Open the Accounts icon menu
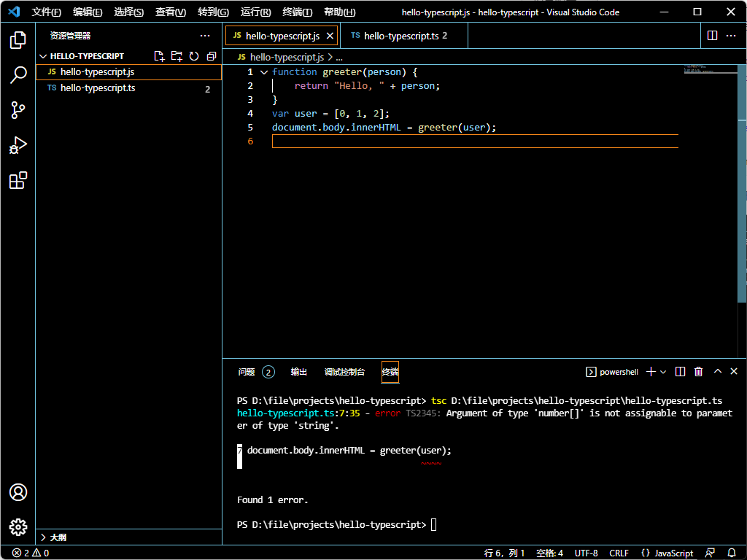Screen dimensions: 747x560 click(x=18, y=492)
